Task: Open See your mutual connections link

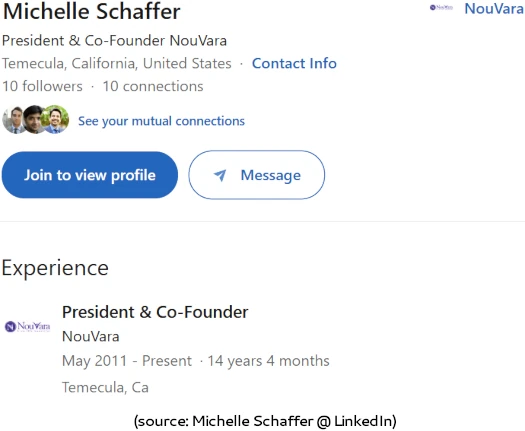Action: (x=161, y=121)
